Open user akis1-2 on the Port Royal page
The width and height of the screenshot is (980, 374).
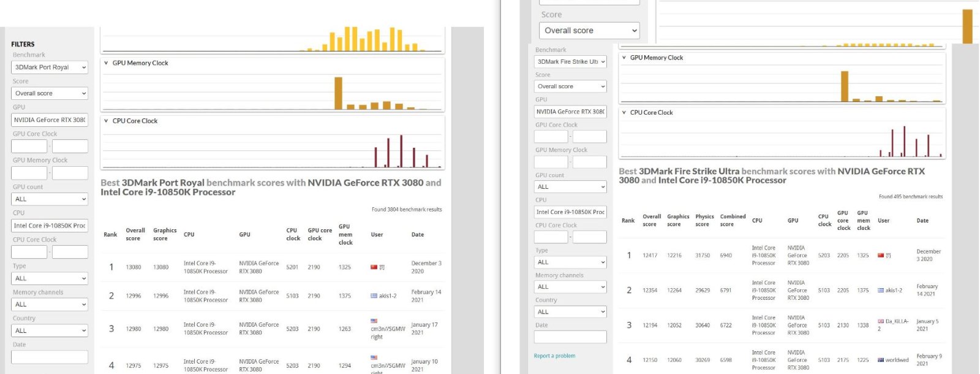pyautogui.click(x=388, y=296)
